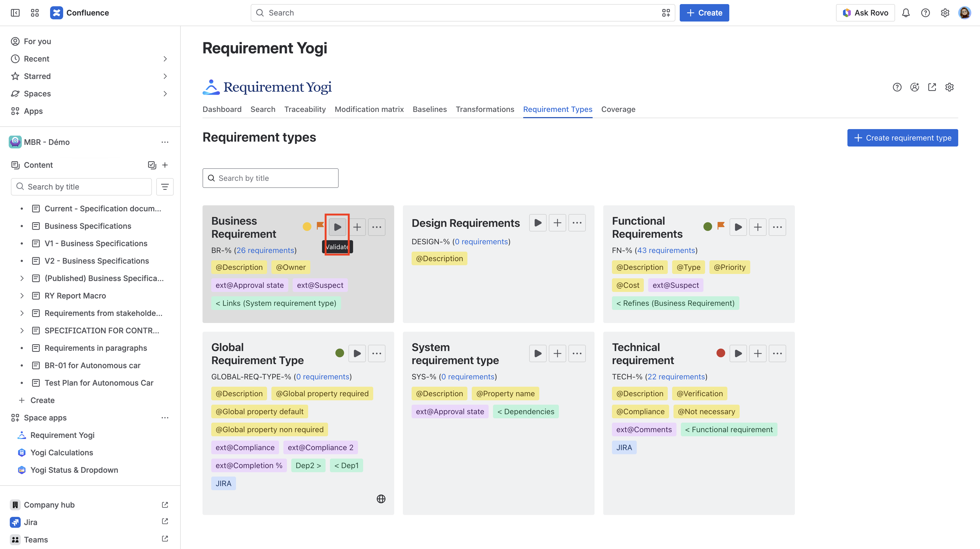This screenshot has width=980, height=549.
Task: Switch to the Coverage tab
Action: pos(618,109)
